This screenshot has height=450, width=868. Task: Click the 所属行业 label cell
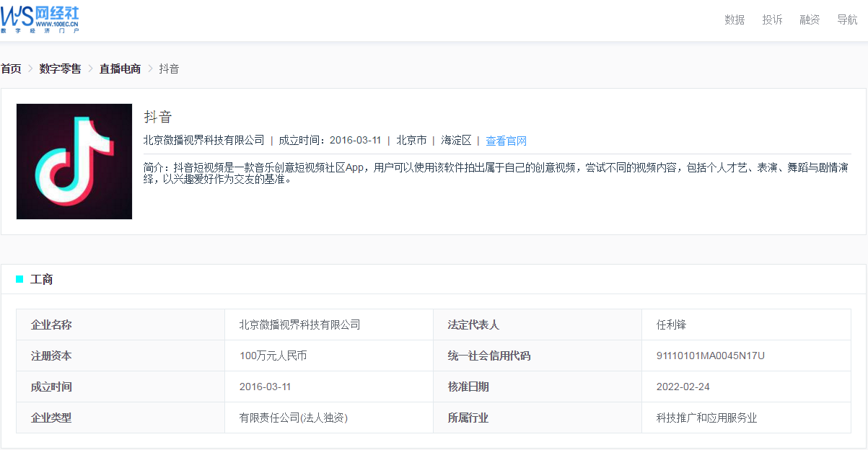pyautogui.click(x=538, y=418)
